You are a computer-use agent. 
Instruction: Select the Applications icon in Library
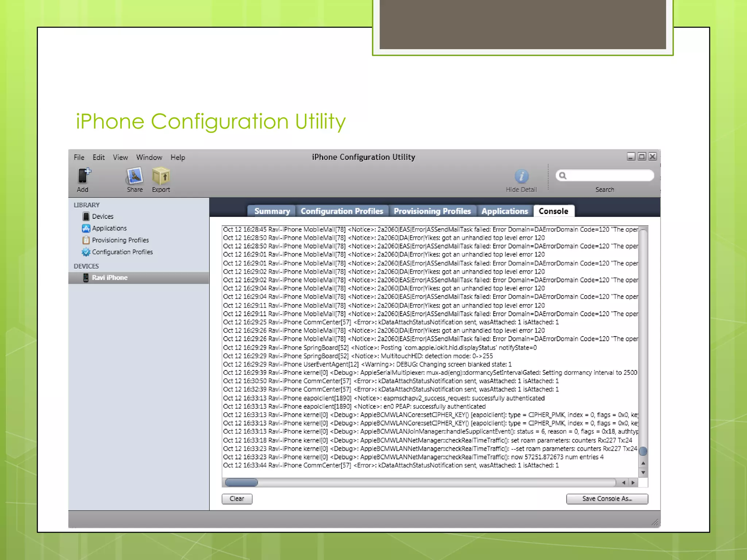86,228
